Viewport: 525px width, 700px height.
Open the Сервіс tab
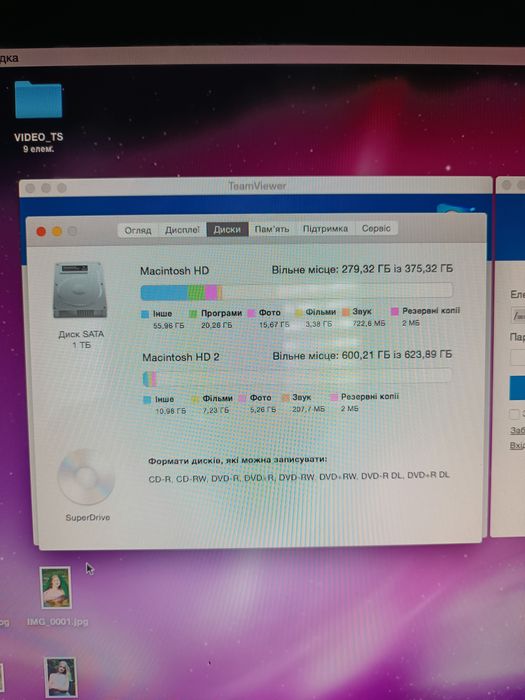(x=376, y=228)
